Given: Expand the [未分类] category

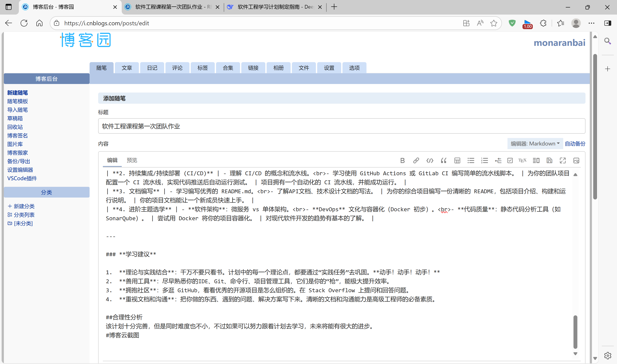Looking at the screenshot, I should point(23,223).
